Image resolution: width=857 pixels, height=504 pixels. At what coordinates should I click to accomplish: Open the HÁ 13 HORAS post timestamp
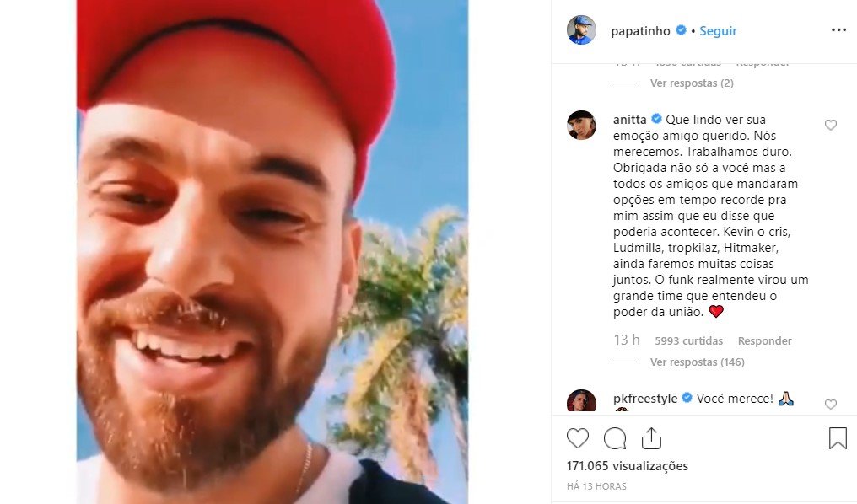coord(596,486)
